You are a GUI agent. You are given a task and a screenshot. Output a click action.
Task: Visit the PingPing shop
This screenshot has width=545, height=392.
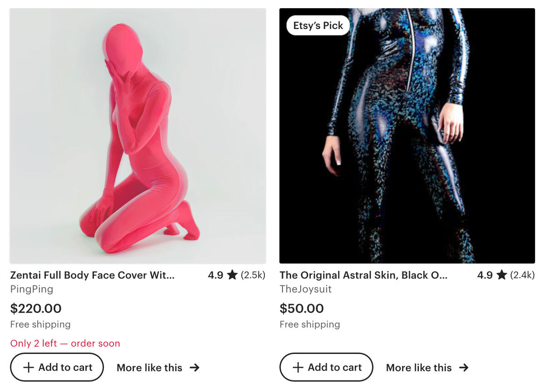pyautogui.click(x=32, y=289)
